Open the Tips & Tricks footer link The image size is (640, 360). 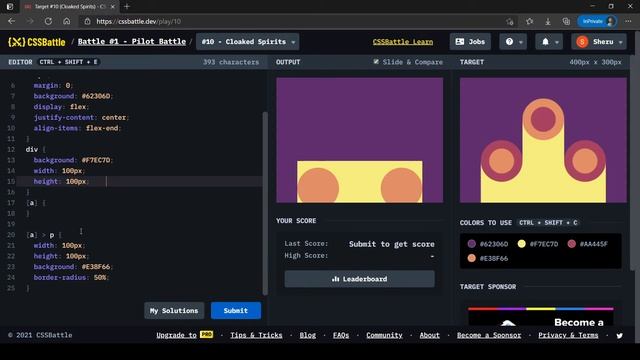click(x=256, y=335)
